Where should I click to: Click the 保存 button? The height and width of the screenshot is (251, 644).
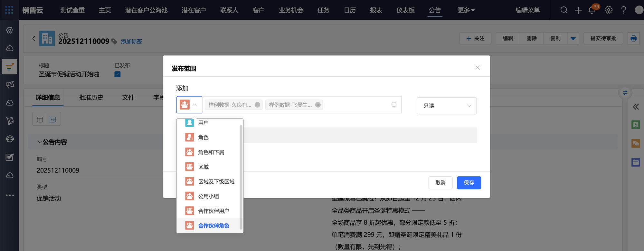tap(469, 183)
